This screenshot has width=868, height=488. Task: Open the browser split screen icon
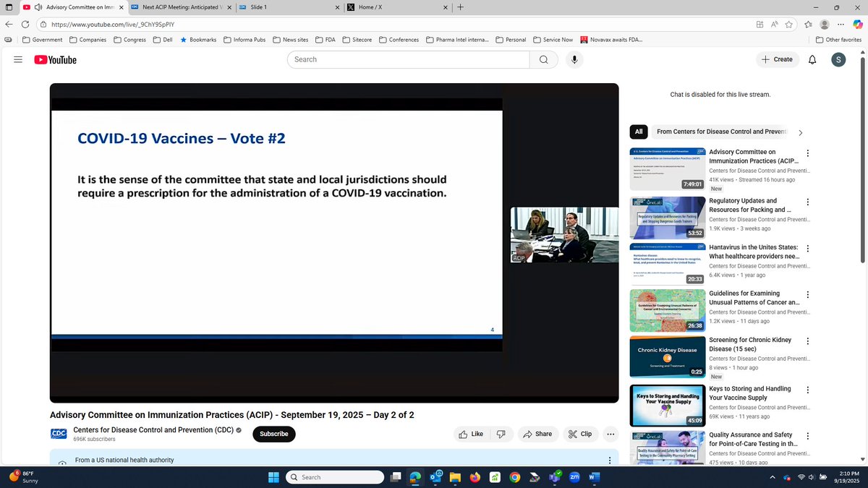(x=759, y=24)
